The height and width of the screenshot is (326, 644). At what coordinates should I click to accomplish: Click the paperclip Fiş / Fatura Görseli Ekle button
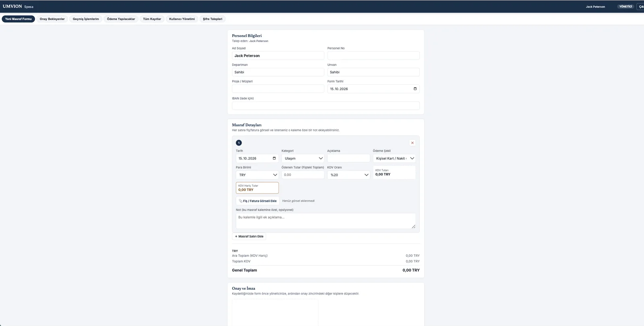tap(258, 201)
